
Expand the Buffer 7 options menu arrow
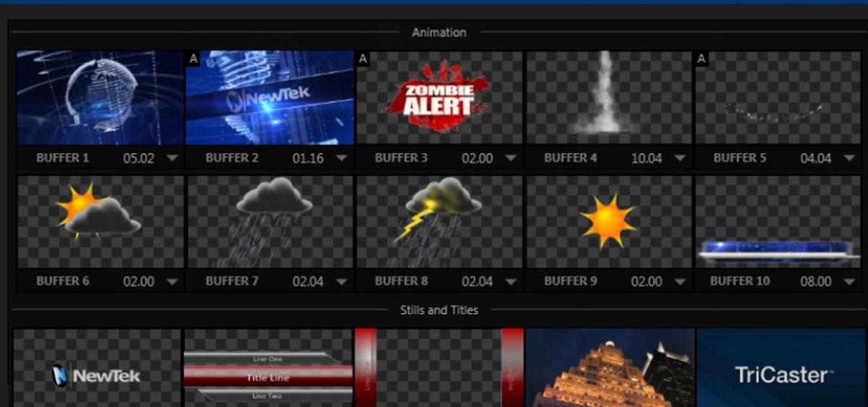point(341,282)
